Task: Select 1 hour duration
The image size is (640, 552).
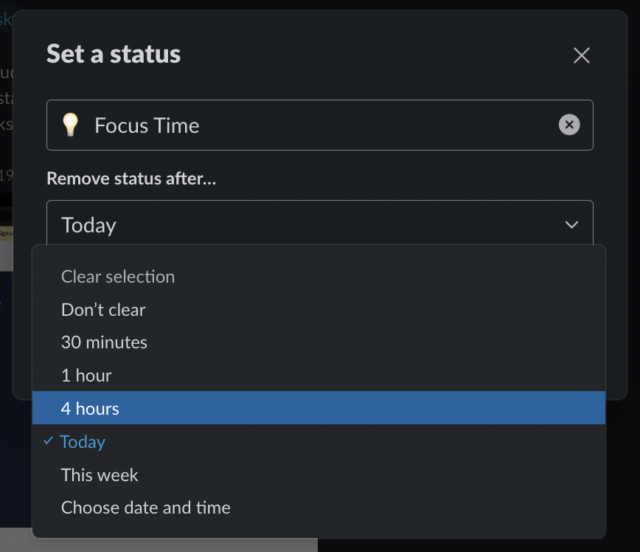Action: [x=86, y=375]
